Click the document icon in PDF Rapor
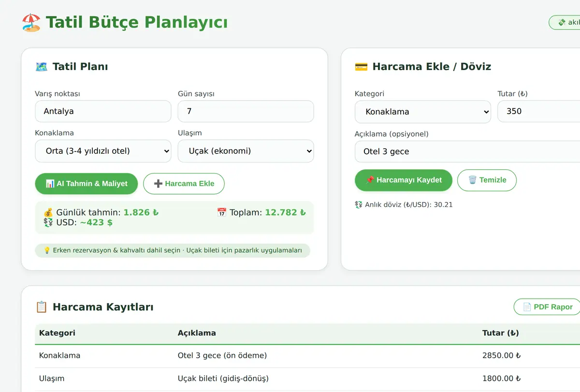 coord(528,307)
